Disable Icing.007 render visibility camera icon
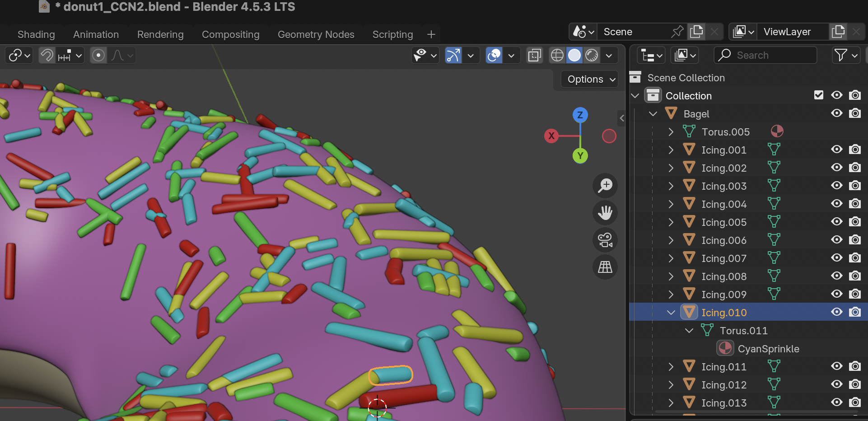 [x=855, y=258]
